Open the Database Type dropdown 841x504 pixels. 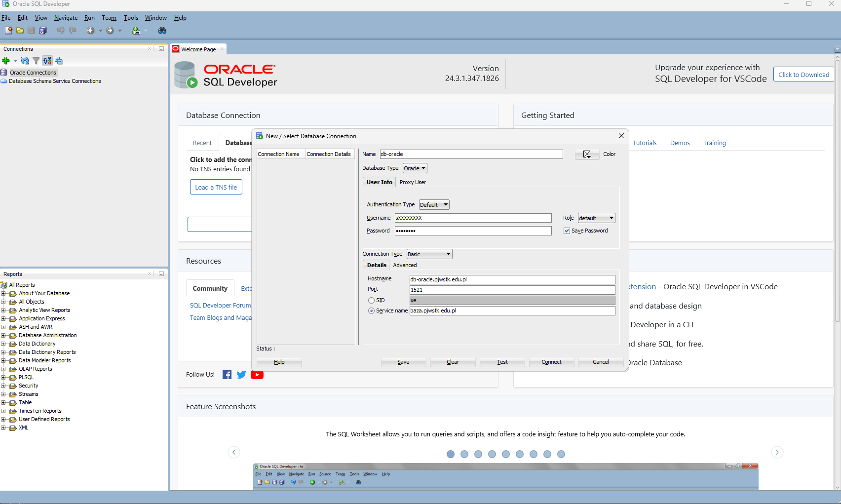click(x=415, y=168)
